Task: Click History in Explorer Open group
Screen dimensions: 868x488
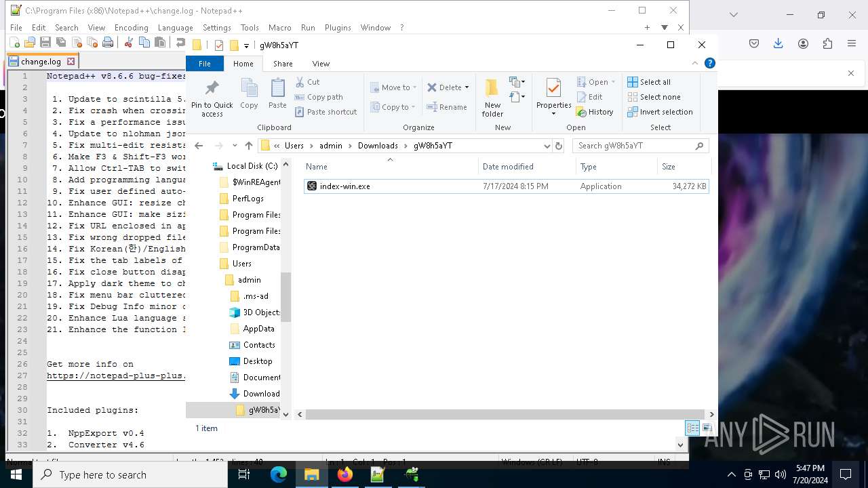Action: point(595,112)
